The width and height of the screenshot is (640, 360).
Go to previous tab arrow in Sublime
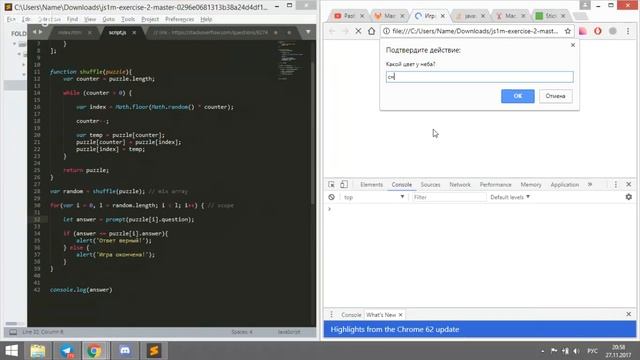tap(35, 32)
